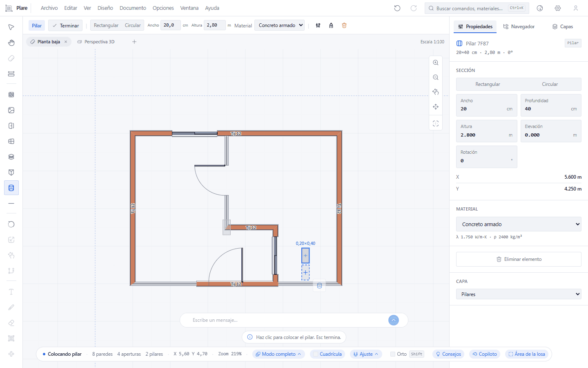Select the wall brick tool

click(x=11, y=94)
